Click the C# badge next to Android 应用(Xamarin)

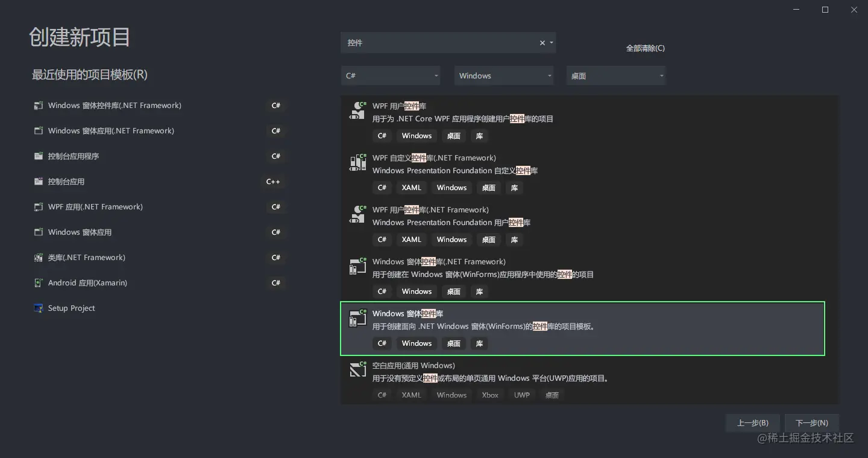pos(276,283)
